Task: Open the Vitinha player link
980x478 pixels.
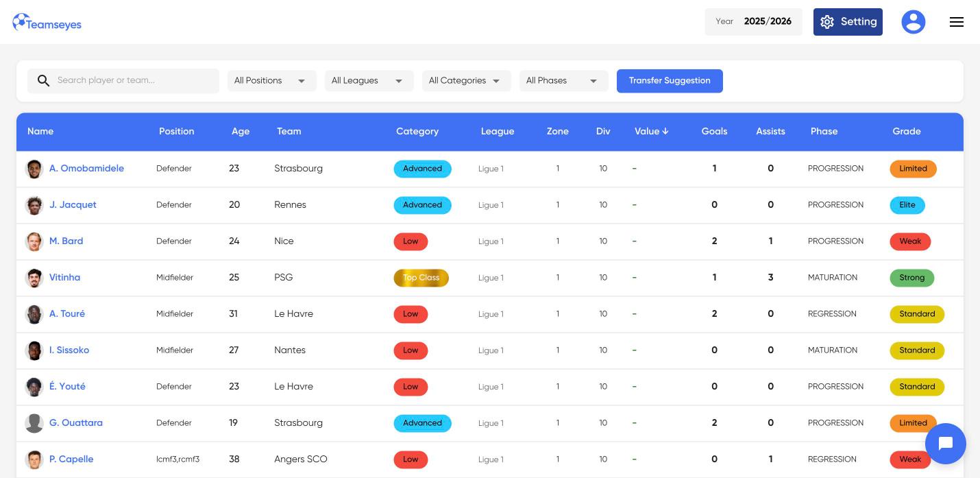Action: (x=64, y=278)
